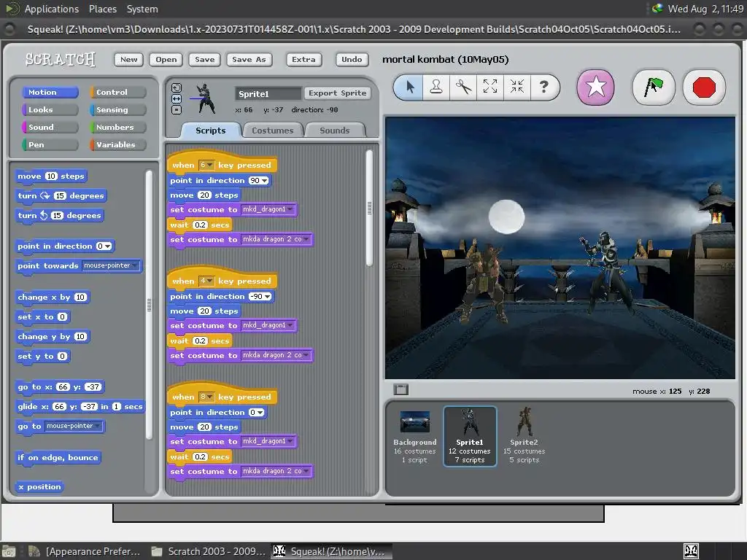Click the Extra button
This screenshot has width=747, height=560.
pos(303,60)
